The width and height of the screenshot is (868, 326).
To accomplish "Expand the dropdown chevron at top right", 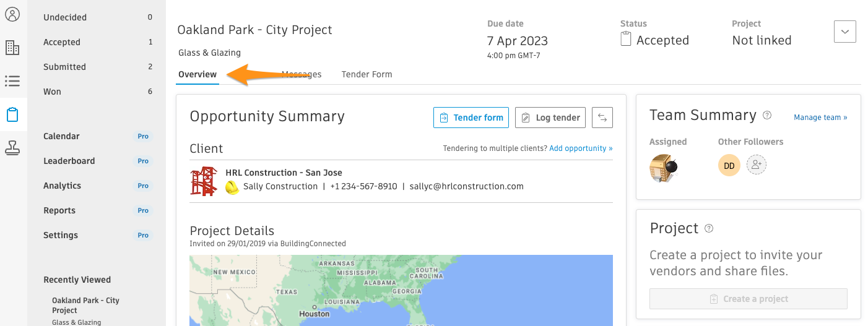I will 844,32.
